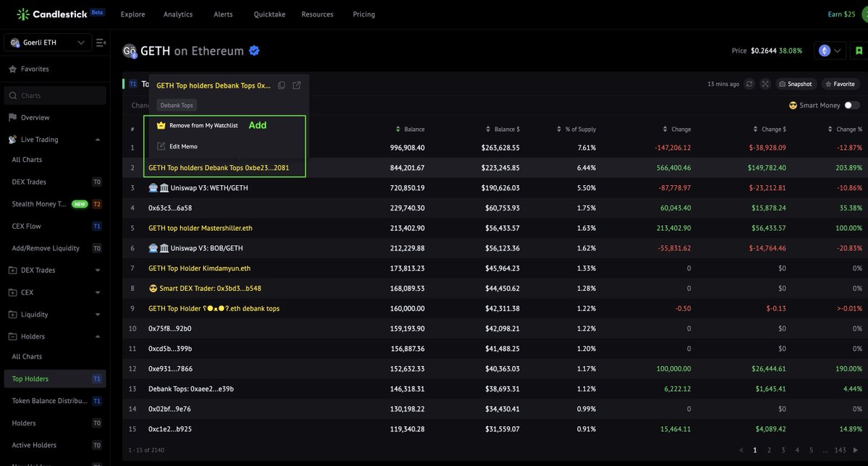
Task: Open the Analytics menu
Action: click(178, 14)
